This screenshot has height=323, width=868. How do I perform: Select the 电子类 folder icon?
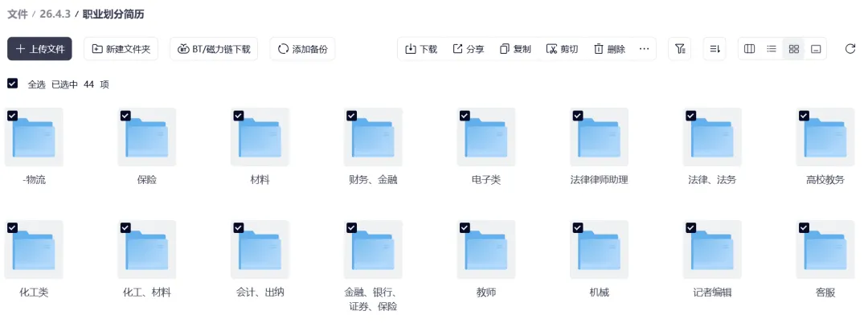pyautogui.click(x=486, y=137)
